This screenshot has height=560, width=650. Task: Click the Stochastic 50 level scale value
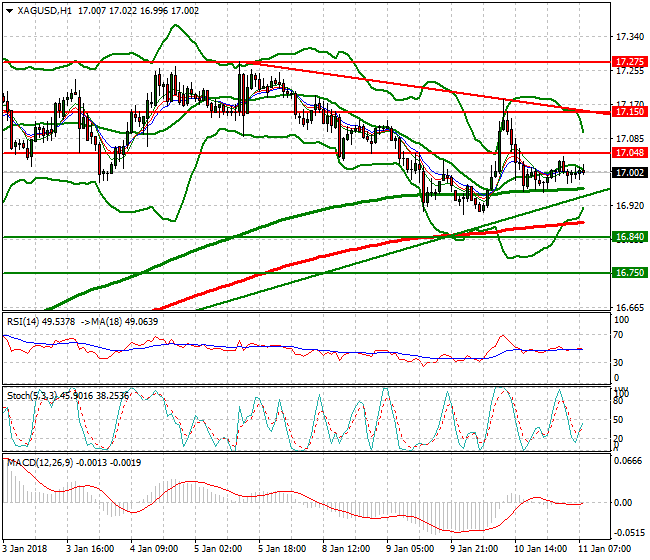click(x=618, y=419)
